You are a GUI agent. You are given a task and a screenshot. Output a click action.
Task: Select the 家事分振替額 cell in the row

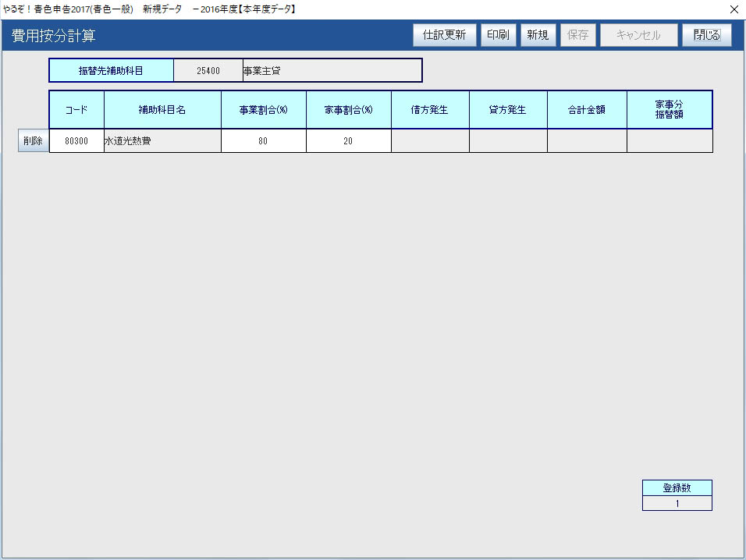pyautogui.click(x=670, y=141)
